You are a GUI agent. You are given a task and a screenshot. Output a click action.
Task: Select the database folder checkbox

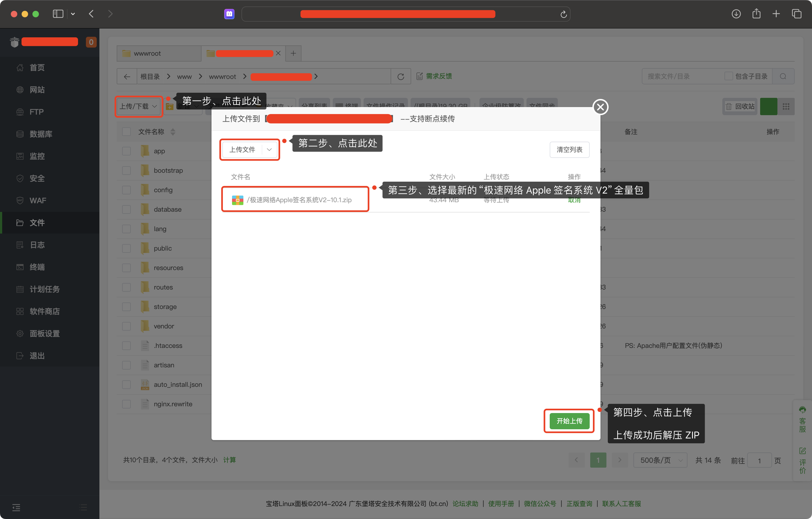pos(126,209)
